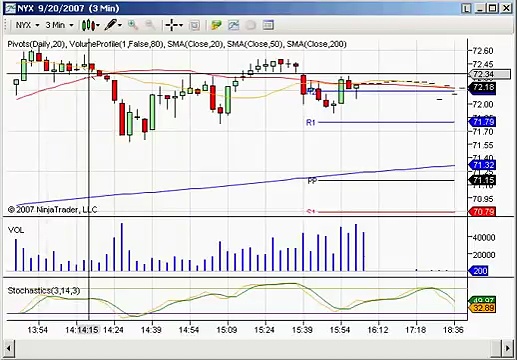Open the NYX instrument dropdown
The height and width of the screenshot is (360, 517).
pyautogui.click(x=28, y=25)
